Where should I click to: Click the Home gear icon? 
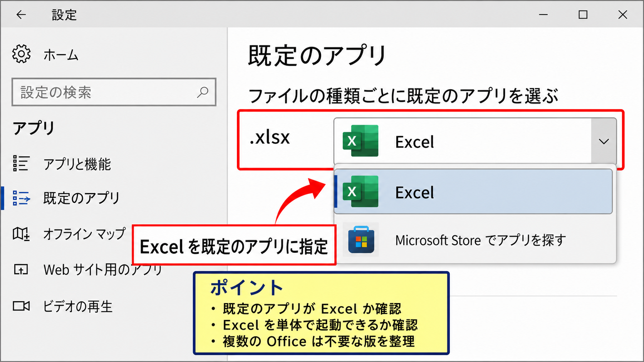pos(21,53)
